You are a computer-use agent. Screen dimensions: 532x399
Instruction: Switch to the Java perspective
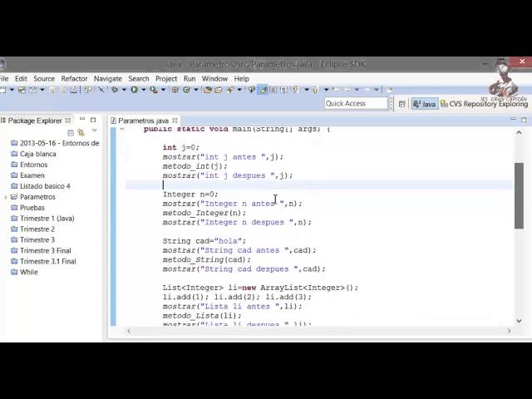425,104
